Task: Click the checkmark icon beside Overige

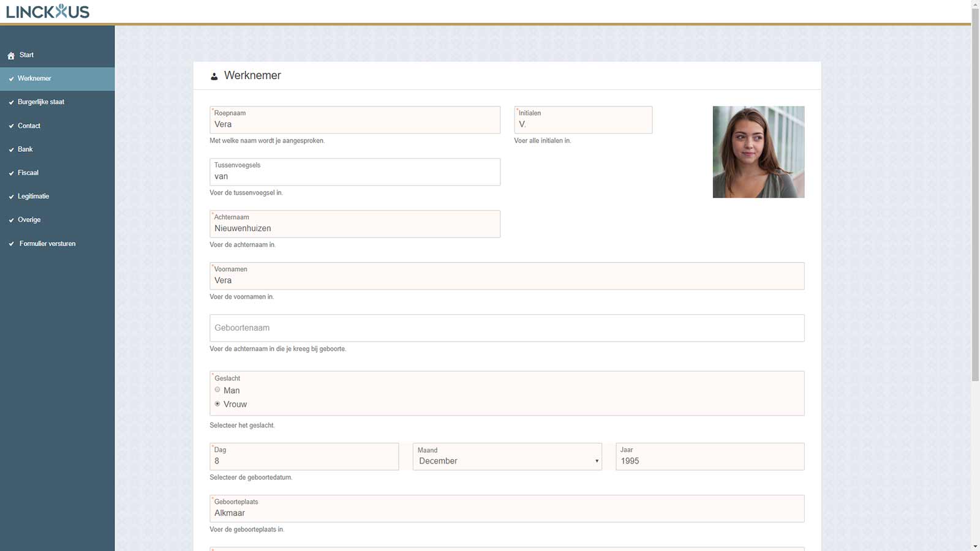Action: point(11,220)
